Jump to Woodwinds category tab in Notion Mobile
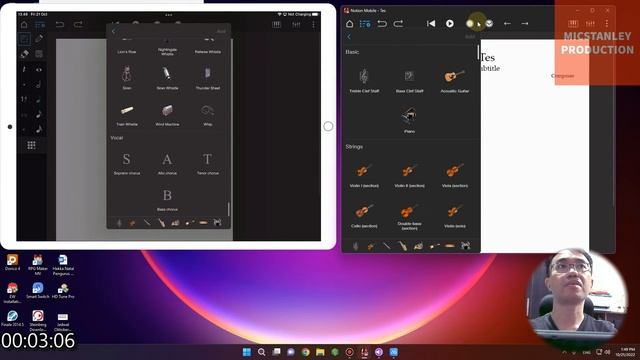The image size is (640, 360). pyautogui.click(x=387, y=246)
